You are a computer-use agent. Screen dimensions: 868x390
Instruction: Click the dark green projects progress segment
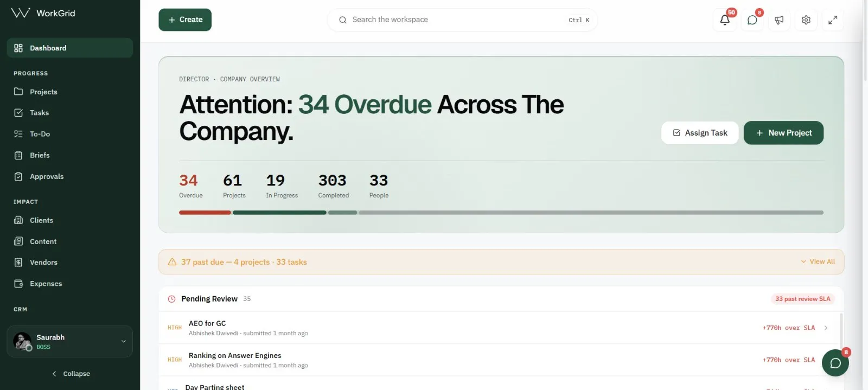tap(279, 213)
